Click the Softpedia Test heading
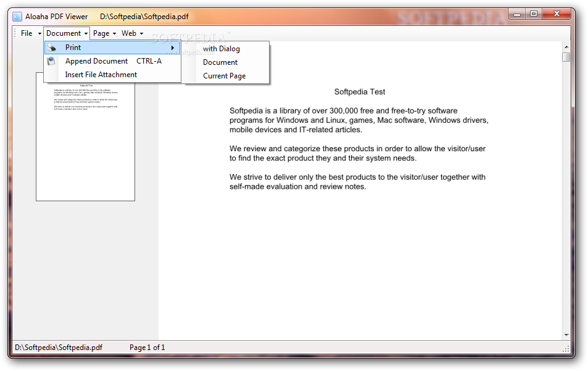This screenshot has height=371, width=588. [x=360, y=92]
